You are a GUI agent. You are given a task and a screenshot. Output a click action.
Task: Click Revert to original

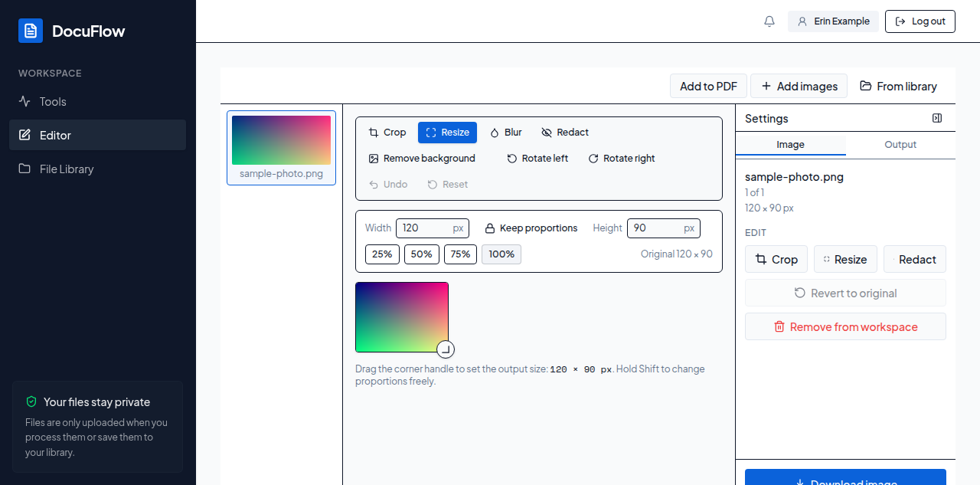click(x=845, y=293)
